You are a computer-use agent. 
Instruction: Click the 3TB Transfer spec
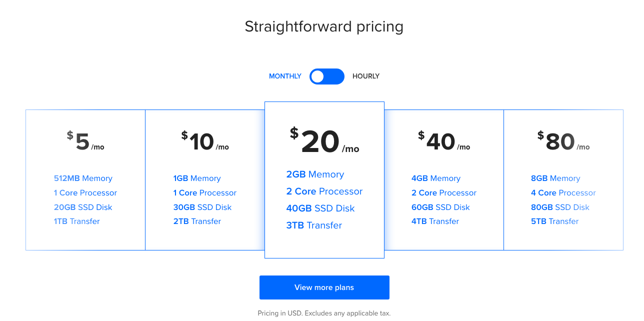314,225
